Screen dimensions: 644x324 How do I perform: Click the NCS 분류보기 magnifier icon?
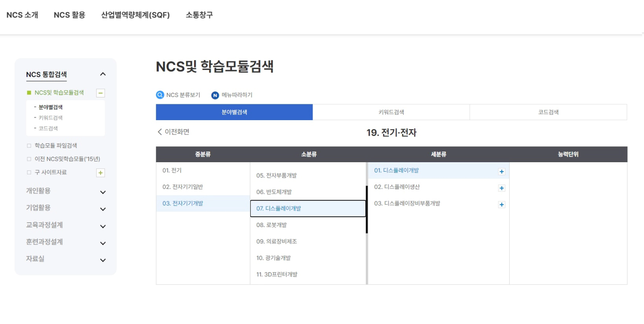(160, 95)
